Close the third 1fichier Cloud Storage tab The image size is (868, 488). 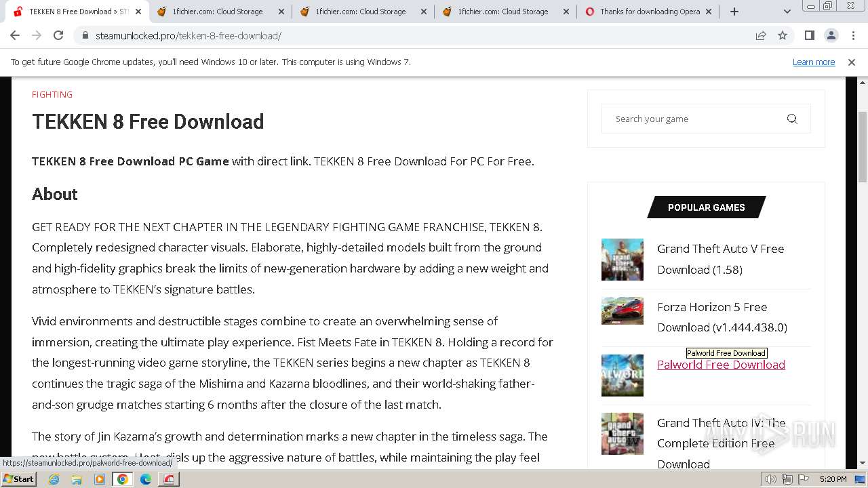click(x=566, y=12)
